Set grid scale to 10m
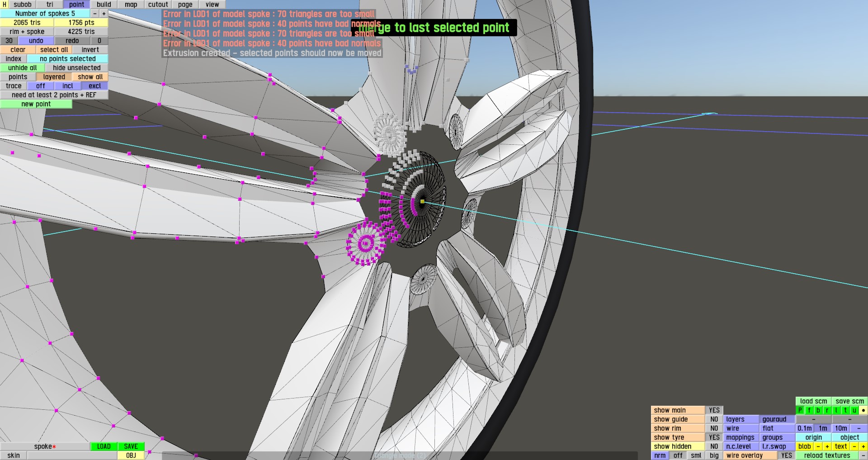868x460 pixels. pyautogui.click(x=841, y=428)
